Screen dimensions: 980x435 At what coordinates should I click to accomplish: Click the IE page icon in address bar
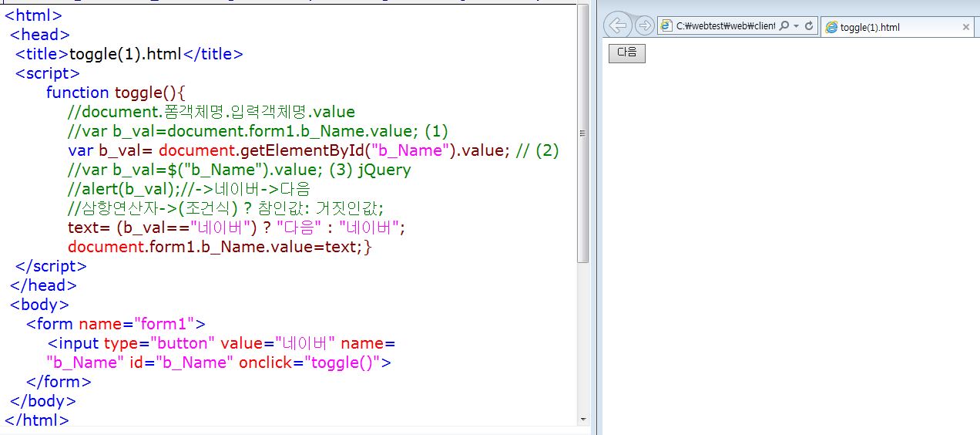click(666, 26)
